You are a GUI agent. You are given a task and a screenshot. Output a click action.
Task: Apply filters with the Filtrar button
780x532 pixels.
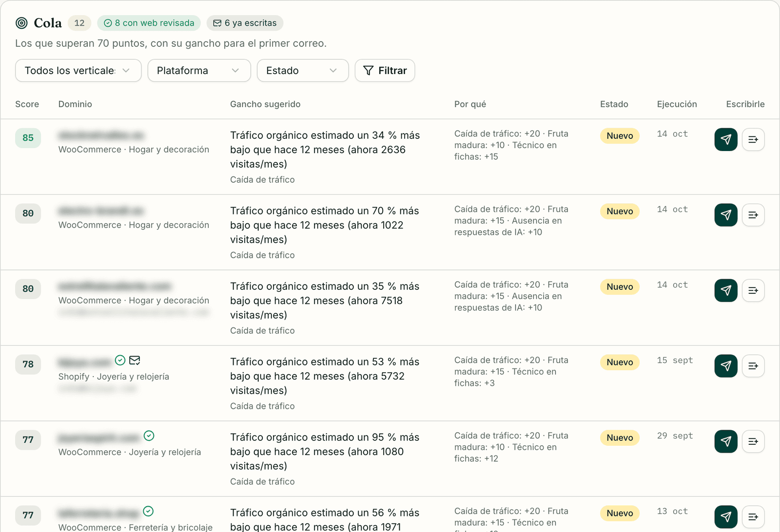[x=385, y=71]
